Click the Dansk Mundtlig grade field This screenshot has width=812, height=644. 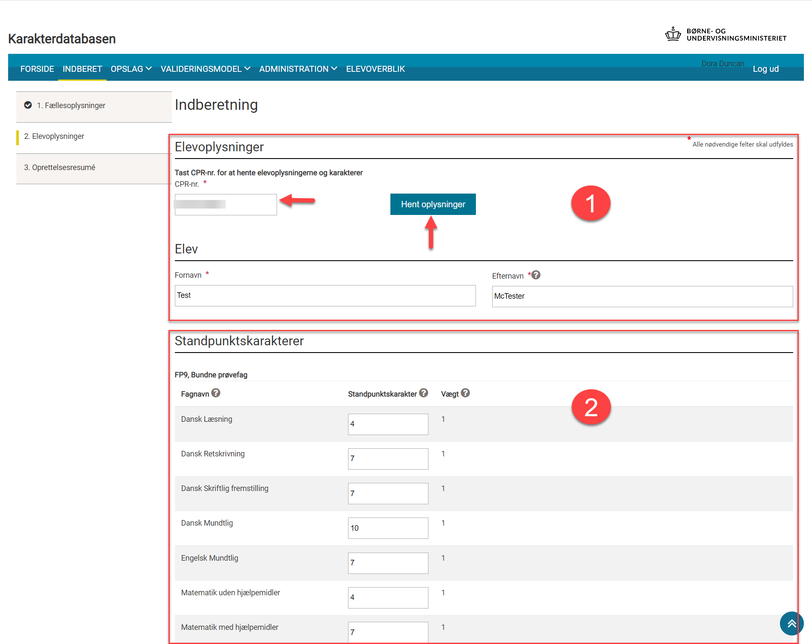coord(388,528)
